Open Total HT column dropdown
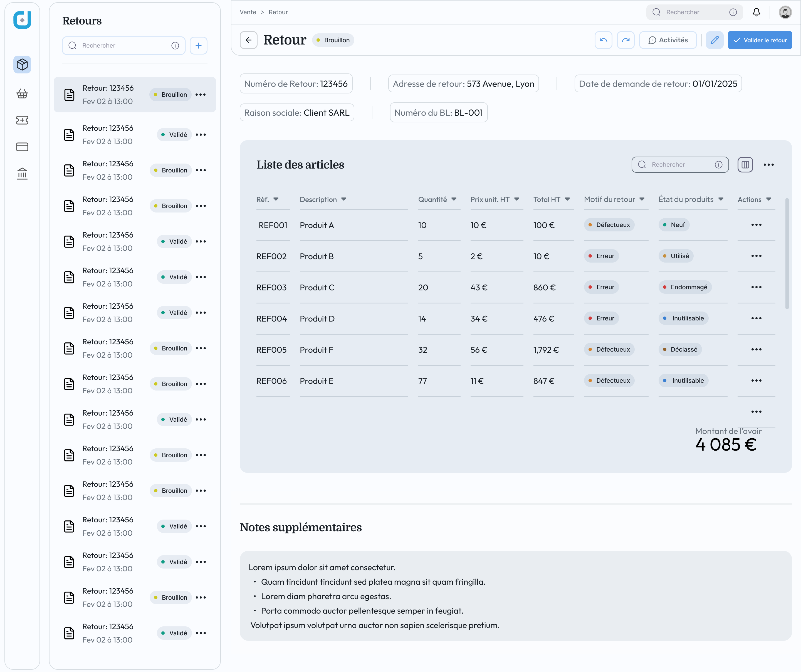The height and width of the screenshot is (672, 801). [x=567, y=199]
